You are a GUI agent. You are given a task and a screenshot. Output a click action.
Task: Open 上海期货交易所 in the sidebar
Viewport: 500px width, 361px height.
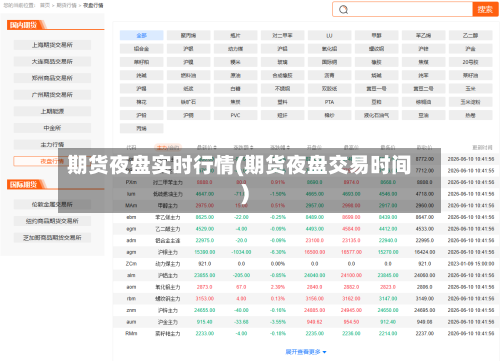click(x=52, y=45)
